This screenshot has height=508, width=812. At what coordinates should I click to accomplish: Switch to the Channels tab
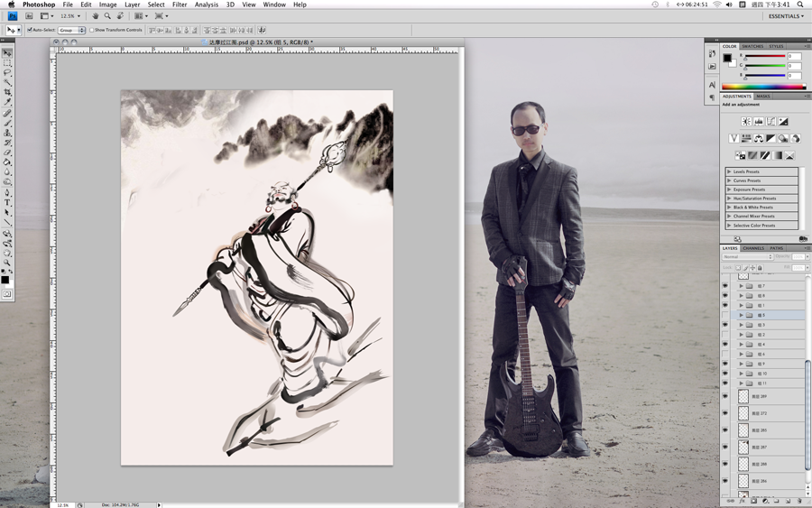(x=753, y=248)
